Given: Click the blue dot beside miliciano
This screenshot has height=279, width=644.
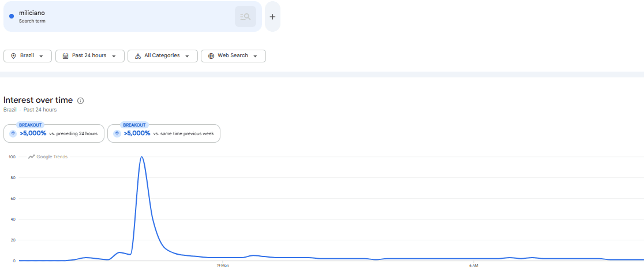Looking at the screenshot, I should [12, 16].
